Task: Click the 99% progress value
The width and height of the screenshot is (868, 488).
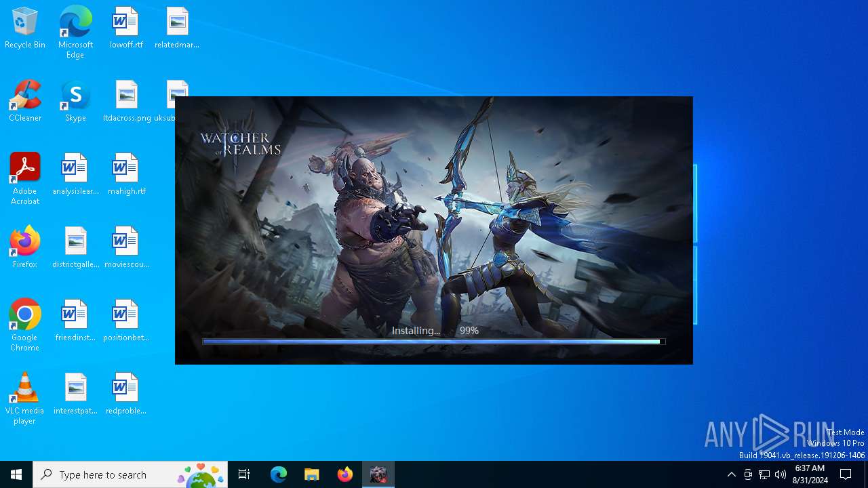Action: tap(469, 331)
